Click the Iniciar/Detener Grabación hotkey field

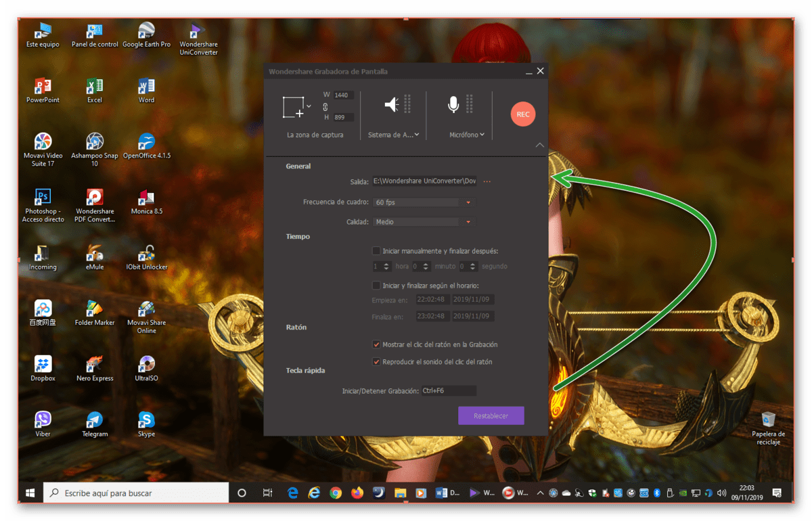449,390
